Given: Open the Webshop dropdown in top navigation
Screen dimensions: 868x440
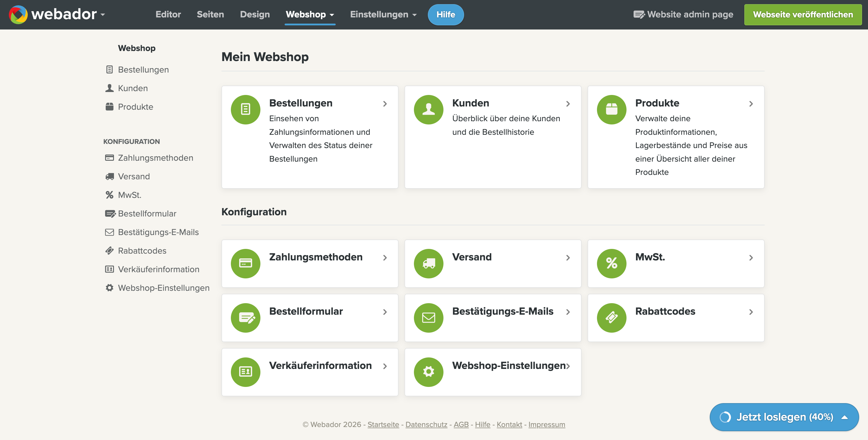Looking at the screenshot, I should [310, 14].
